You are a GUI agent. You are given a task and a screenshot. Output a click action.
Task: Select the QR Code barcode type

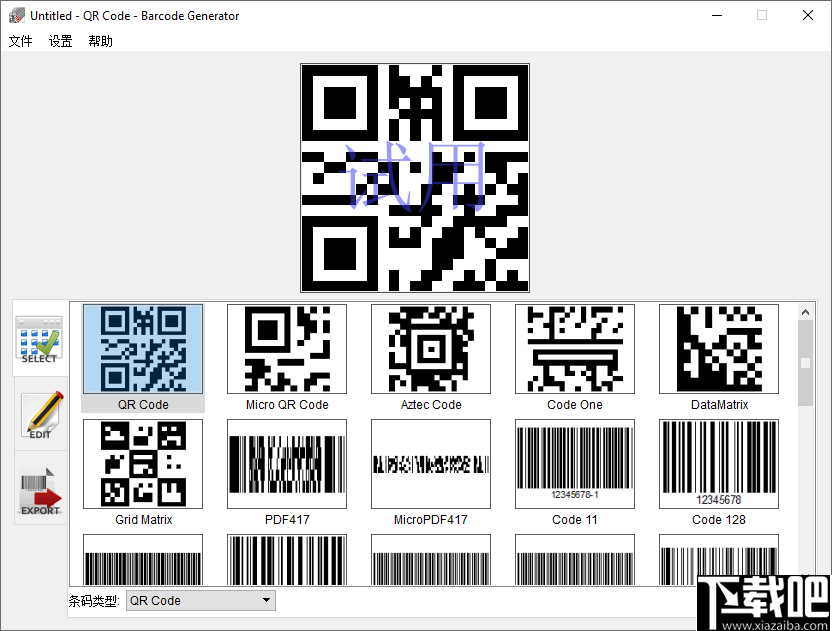pyautogui.click(x=142, y=349)
